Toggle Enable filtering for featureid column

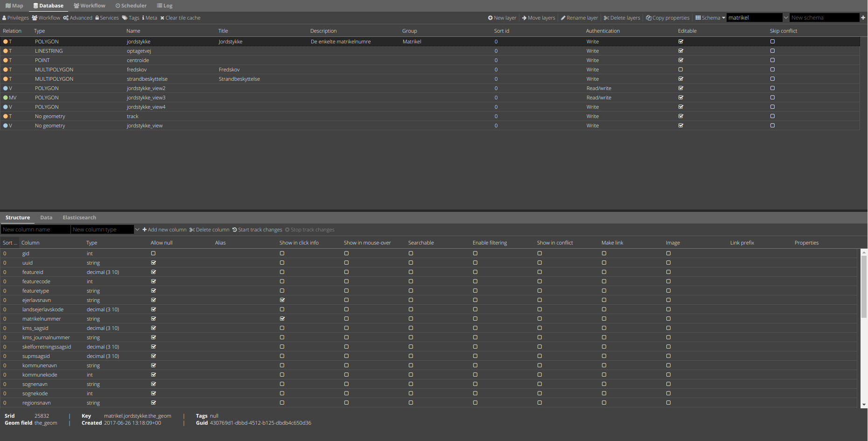475,272
